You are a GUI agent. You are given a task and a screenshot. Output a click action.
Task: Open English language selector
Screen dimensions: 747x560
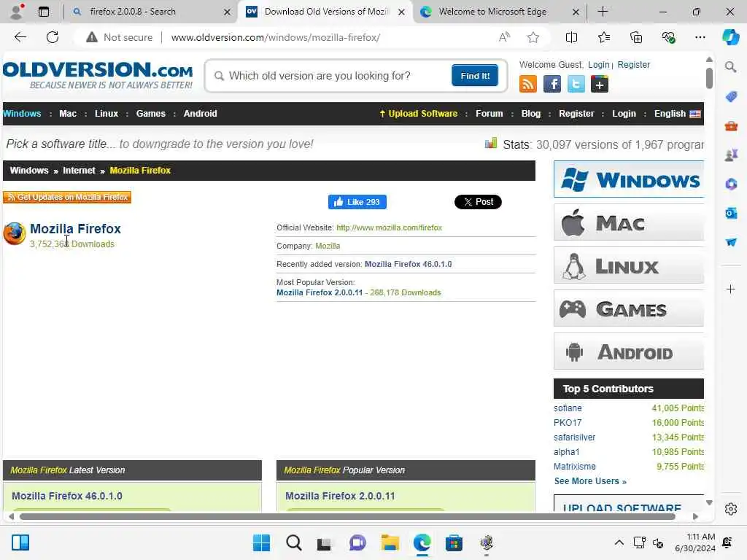pos(677,113)
